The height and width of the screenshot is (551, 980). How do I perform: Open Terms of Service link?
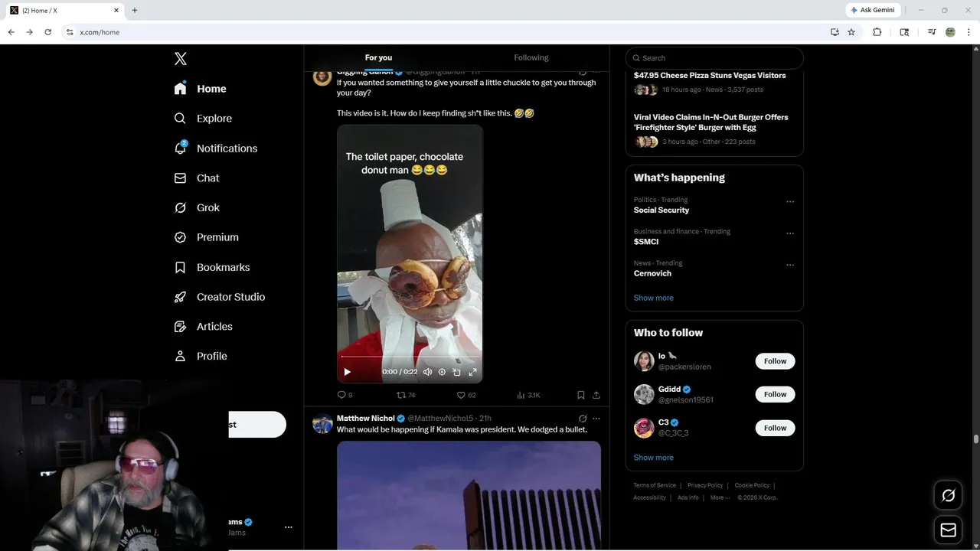pos(655,485)
